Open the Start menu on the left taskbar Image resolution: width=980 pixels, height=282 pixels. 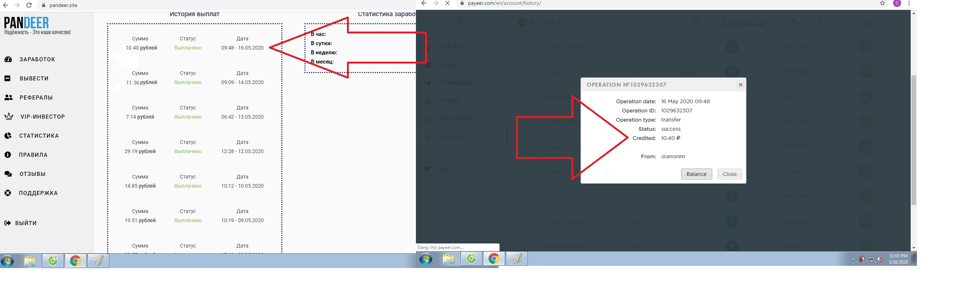point(8,261)
